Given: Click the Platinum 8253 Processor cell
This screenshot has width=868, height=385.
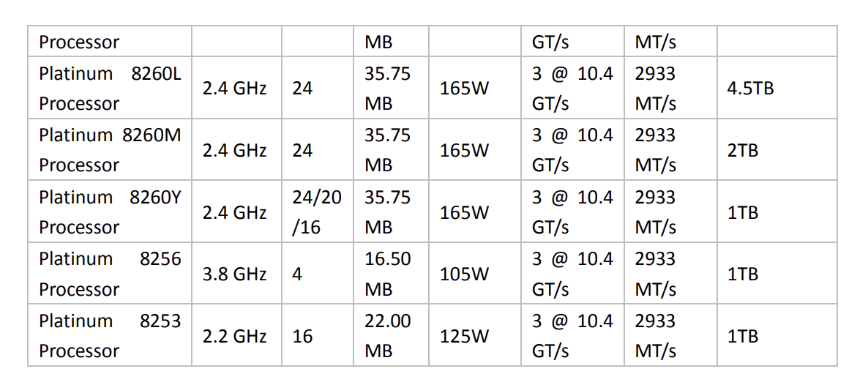Looking at the screenshot, I should point(110,336).
